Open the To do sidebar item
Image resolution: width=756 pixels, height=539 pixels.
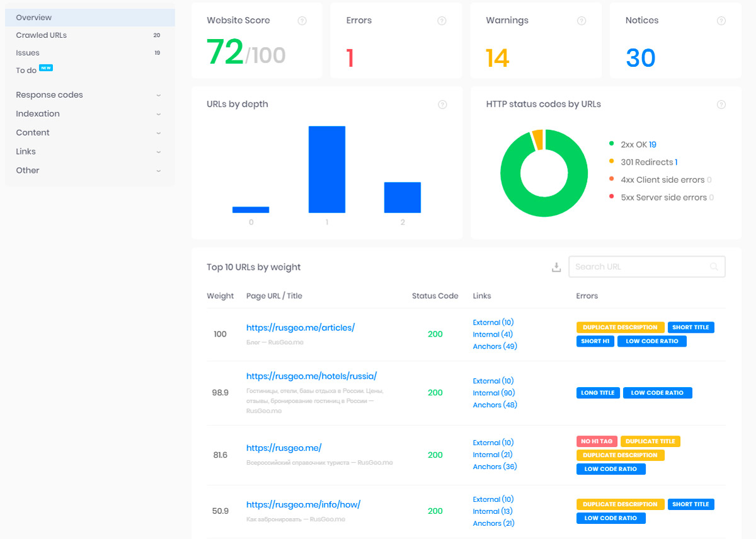pyautogui.click(x=25, y=70)
